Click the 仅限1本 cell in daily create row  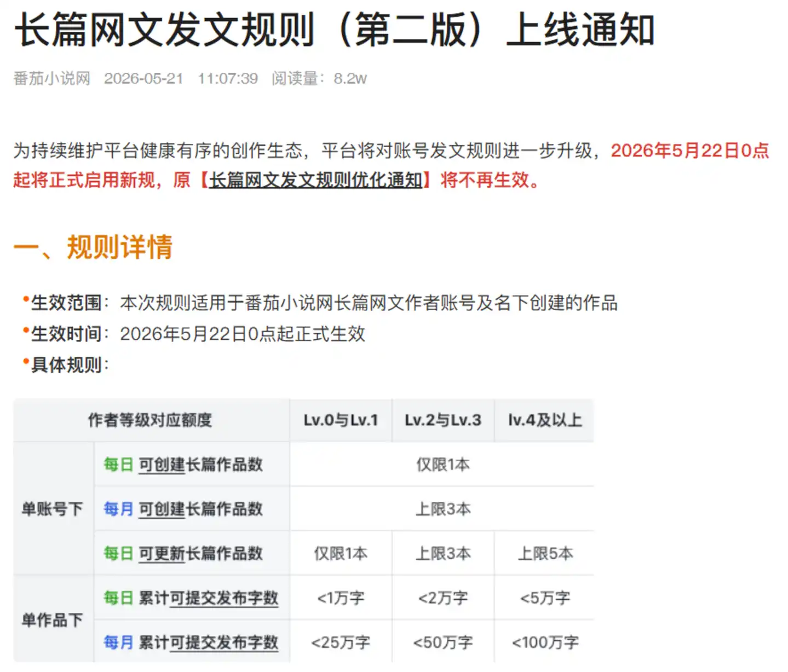click(442, 465)
